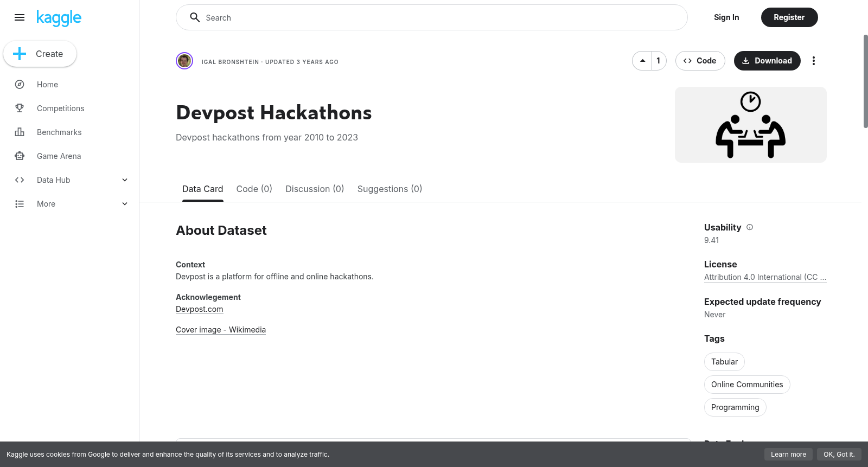Click the Code button near Download
This screenshot has height=467, width=868.
[700, 61]
